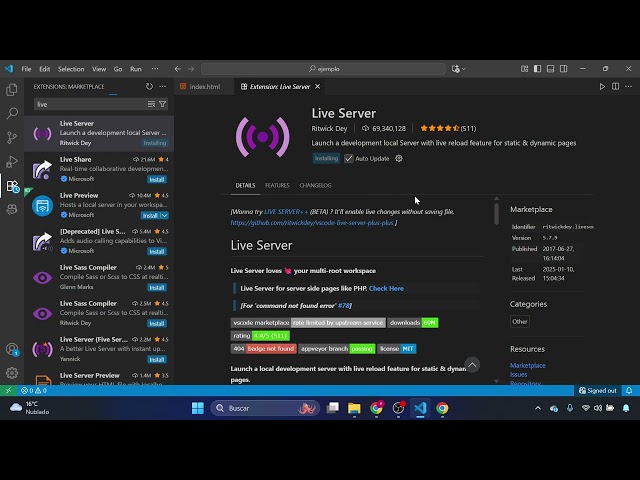Viewport: 640px width, 480px height.
Task: Open Live Preview install dropdown arrow
Action: 164,216
